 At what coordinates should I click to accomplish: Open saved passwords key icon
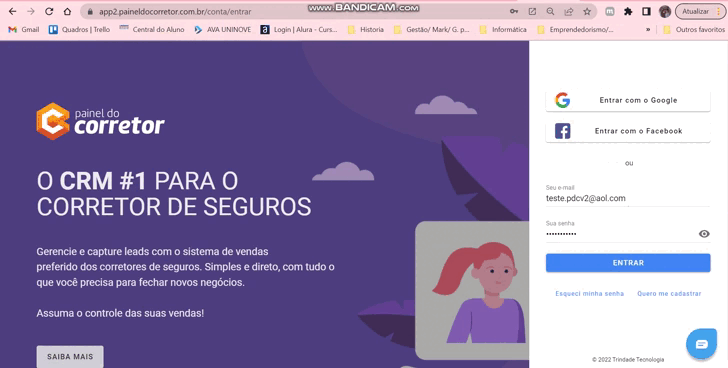coord(514,12)
